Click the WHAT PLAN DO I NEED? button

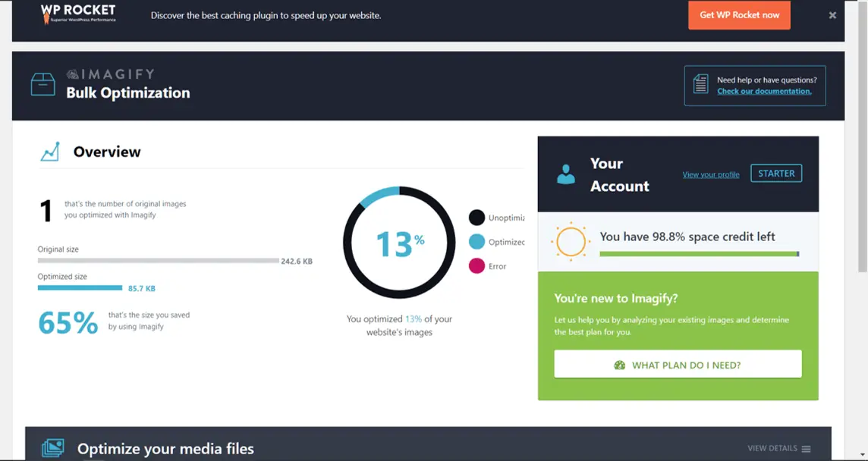click(x=678, y=364)
